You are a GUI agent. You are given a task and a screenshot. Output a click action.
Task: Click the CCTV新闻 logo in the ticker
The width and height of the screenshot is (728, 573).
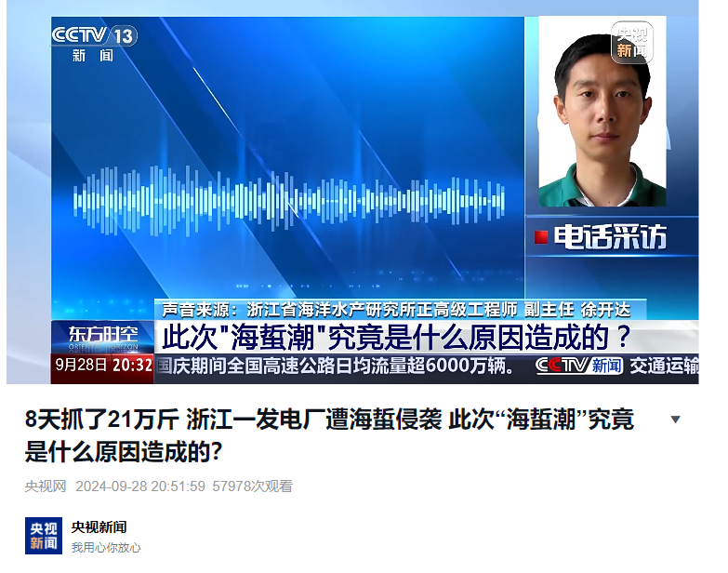click(579, 366)
